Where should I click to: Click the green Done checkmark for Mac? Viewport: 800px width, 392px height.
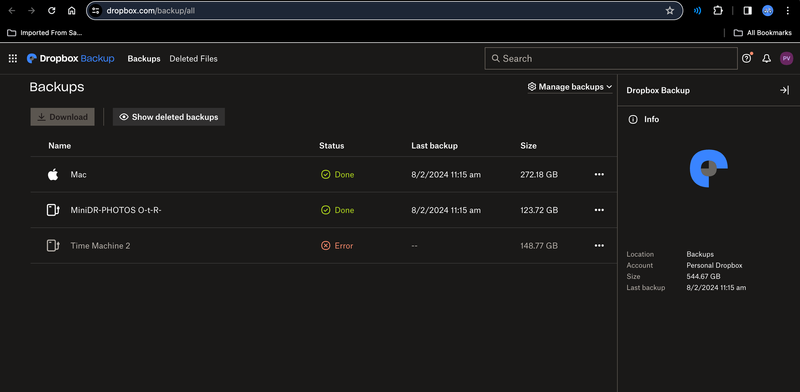326,175
